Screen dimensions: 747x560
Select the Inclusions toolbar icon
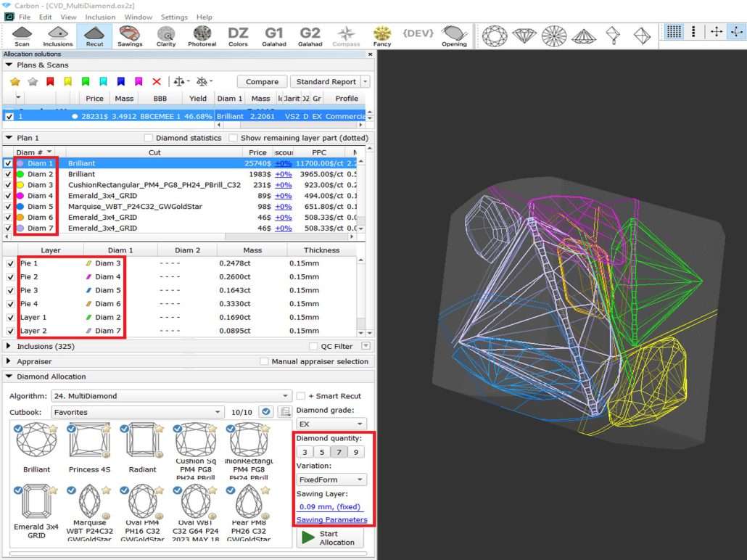point(58,35)
